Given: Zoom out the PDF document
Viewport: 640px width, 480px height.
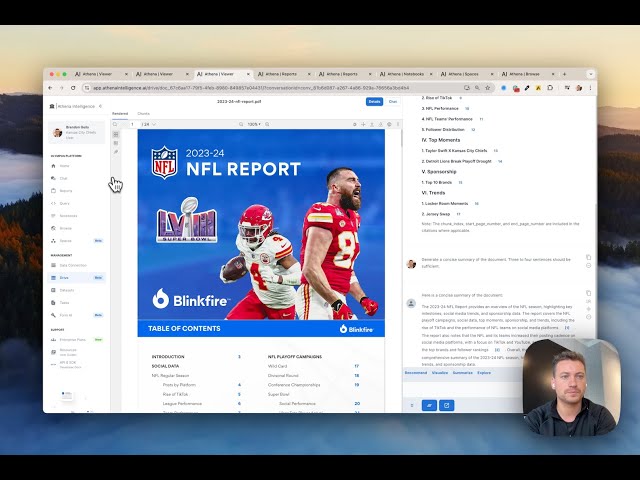Looking at the screenshot, I should 241,124.
